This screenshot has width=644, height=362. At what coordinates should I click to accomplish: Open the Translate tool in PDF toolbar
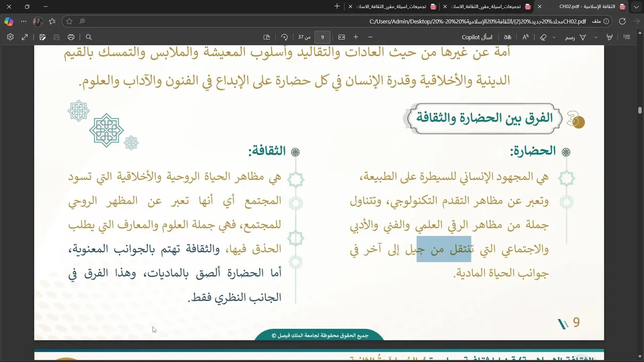pos(508,37)
